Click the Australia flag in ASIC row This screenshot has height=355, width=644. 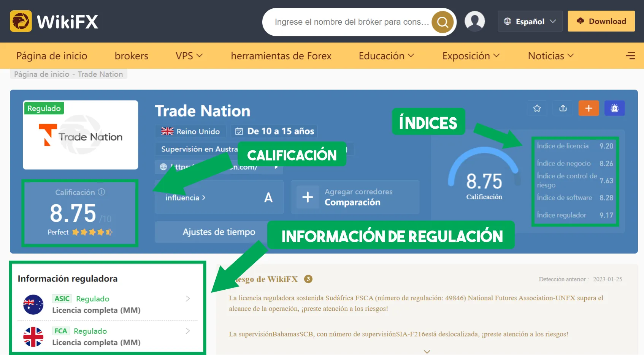(x=33, y=305)
